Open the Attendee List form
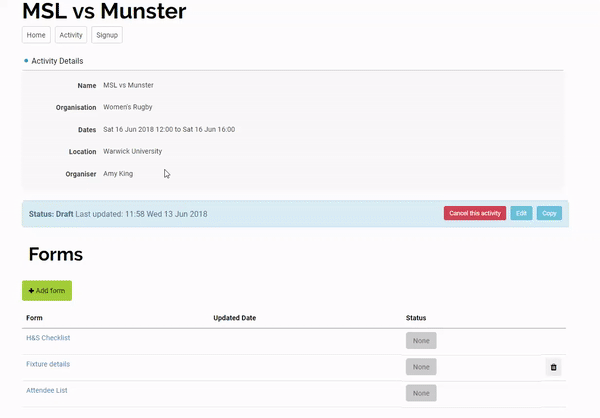600x418 pixels. (47, 390)
